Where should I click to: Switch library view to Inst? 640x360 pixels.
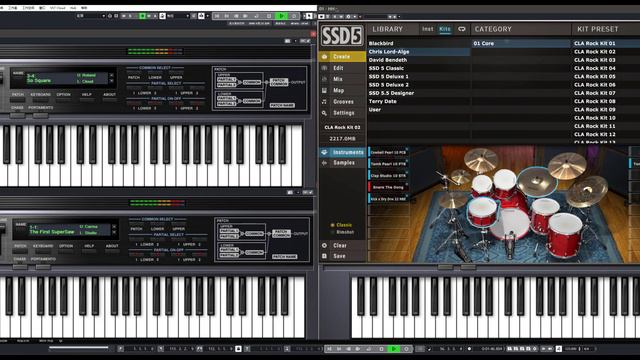[427, 29]
